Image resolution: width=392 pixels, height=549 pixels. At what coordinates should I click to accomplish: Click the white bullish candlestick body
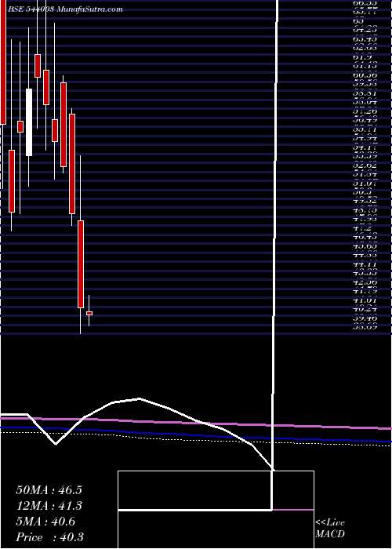29,122
